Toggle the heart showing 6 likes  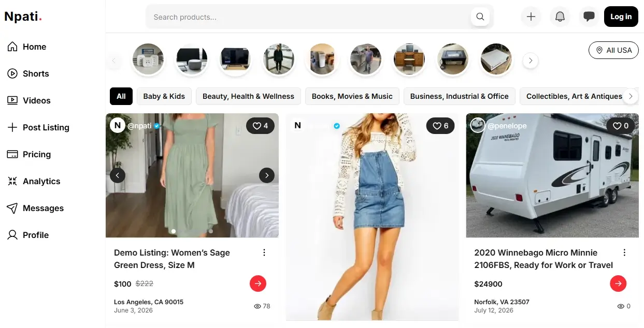point(440,126)
